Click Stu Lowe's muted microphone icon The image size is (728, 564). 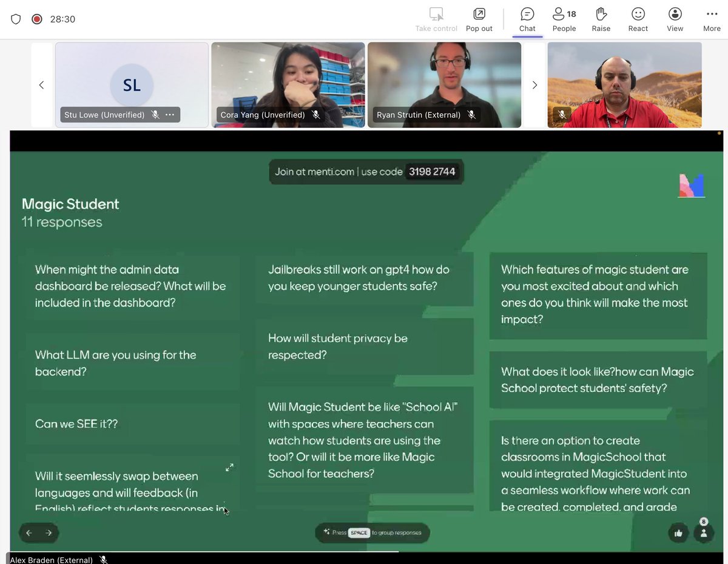[155, 115]
